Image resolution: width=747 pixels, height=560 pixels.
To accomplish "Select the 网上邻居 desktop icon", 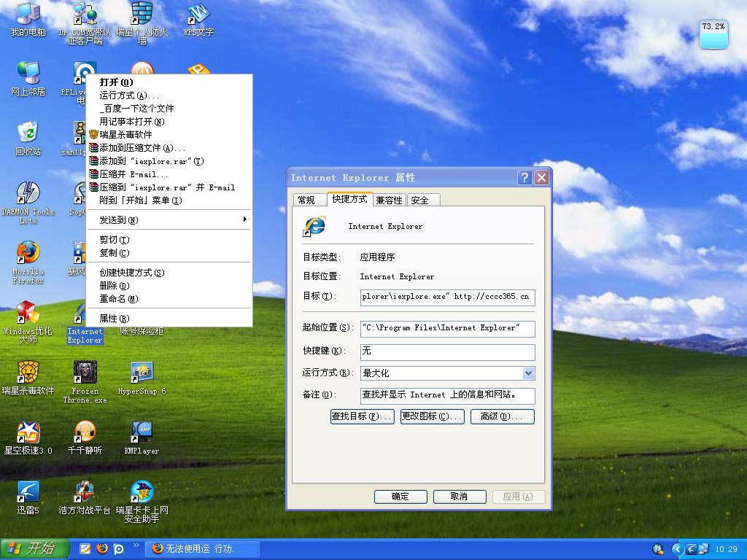I will click(28, 79).
